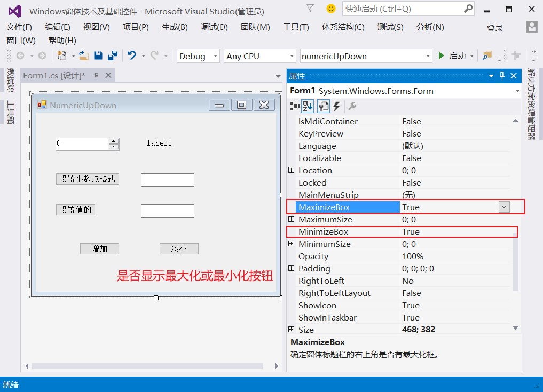
Task: Click the Alphabetical sort icon in Properties
Action: coord(308,106)
